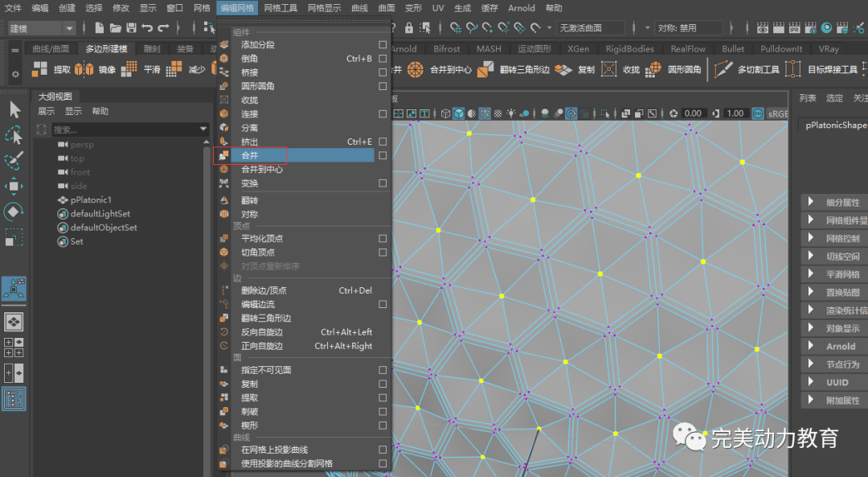Activate the Lasso select tool
This screenshot has width=868, height=477.
[14, 135]
